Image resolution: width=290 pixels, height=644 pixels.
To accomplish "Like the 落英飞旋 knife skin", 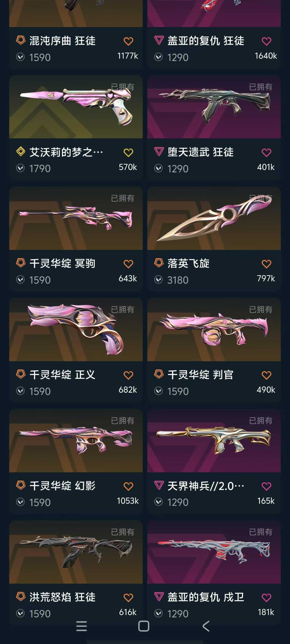I will click(x=266, y=264).
